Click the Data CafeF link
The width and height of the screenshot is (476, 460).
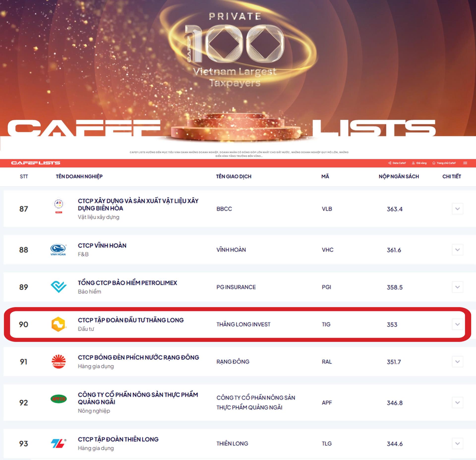pos(397,163)
